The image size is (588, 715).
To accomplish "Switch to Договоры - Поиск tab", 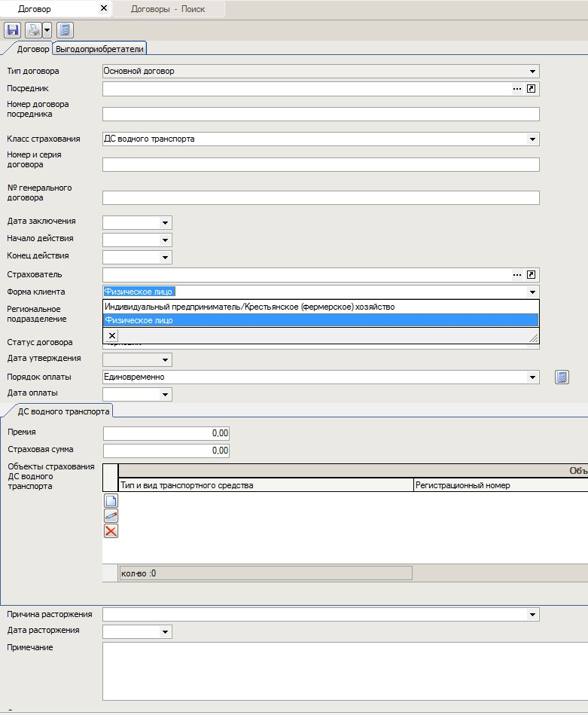I will [167, 9].
